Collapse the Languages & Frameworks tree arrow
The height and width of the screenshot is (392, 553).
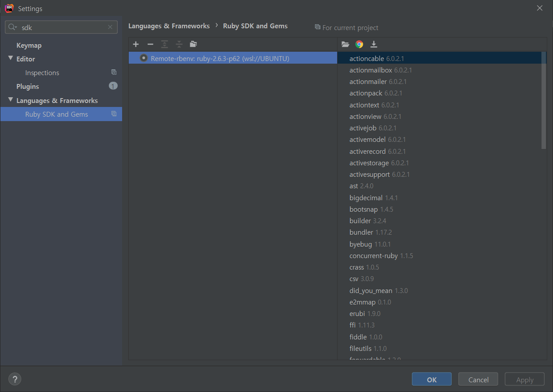(11, 100)
